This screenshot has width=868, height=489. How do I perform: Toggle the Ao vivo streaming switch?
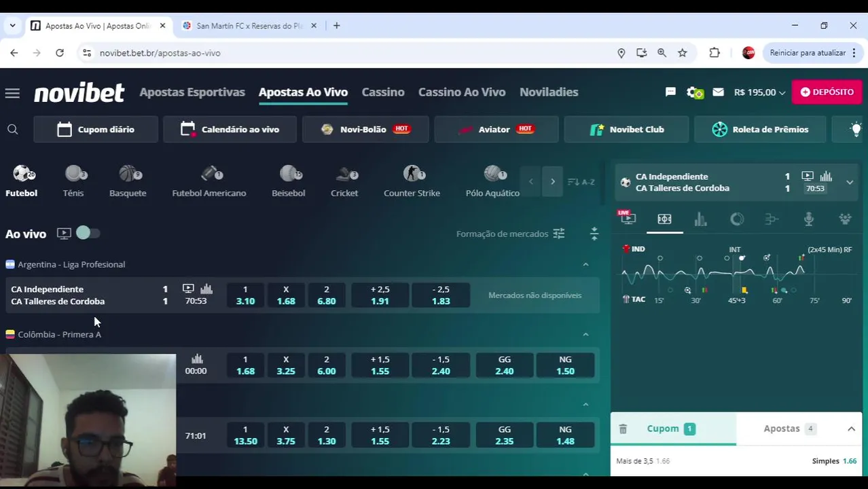coord(88,233)
